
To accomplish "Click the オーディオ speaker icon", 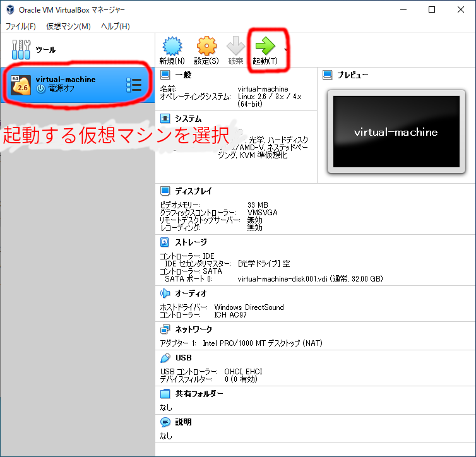I will pyautogui.click(x=165, y=293).
